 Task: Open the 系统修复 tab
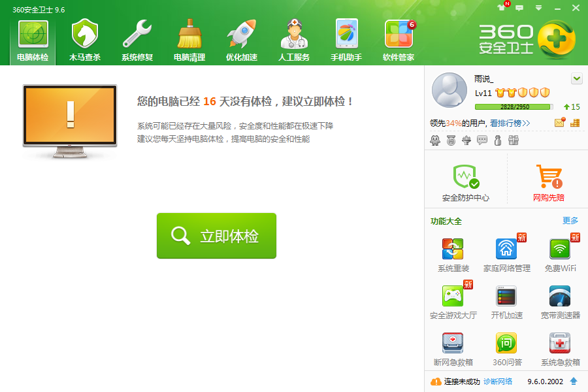coord(137,41)
